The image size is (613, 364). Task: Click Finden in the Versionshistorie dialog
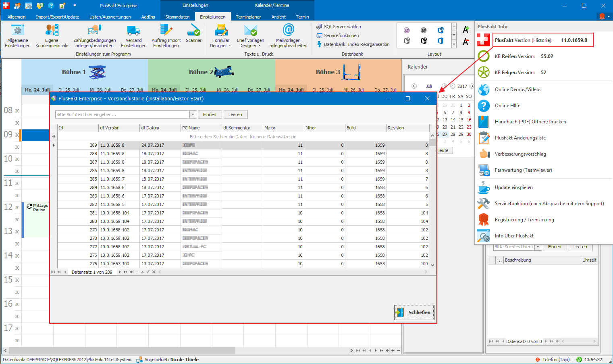coord(210,114)
